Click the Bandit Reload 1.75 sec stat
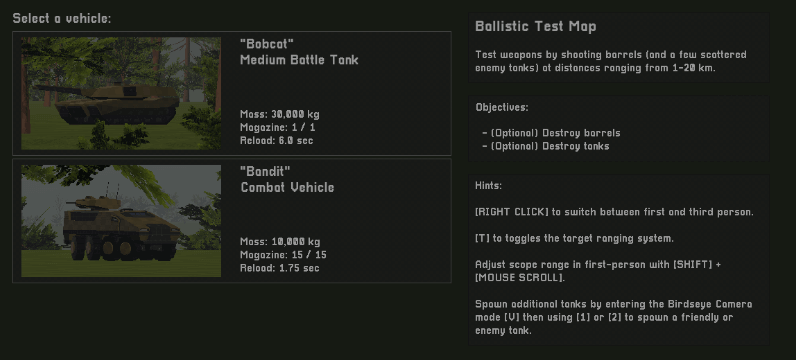 point(280,268)
